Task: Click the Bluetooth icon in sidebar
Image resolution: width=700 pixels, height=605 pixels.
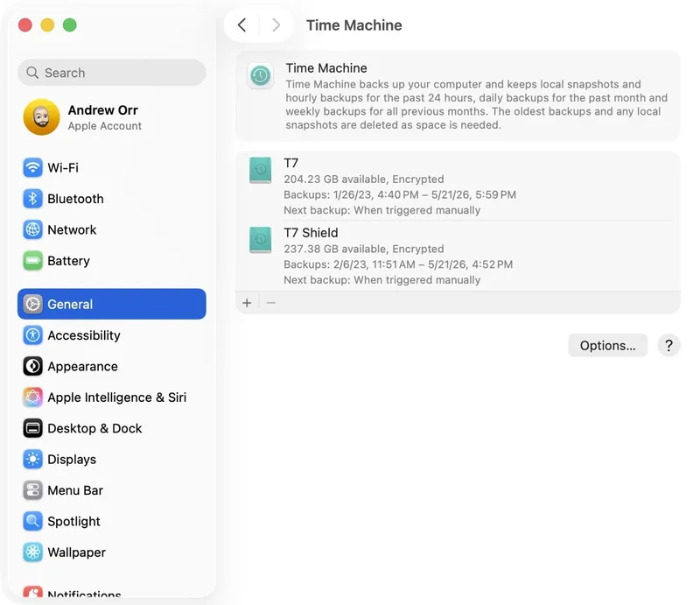Action: click(x=32, y=199)
